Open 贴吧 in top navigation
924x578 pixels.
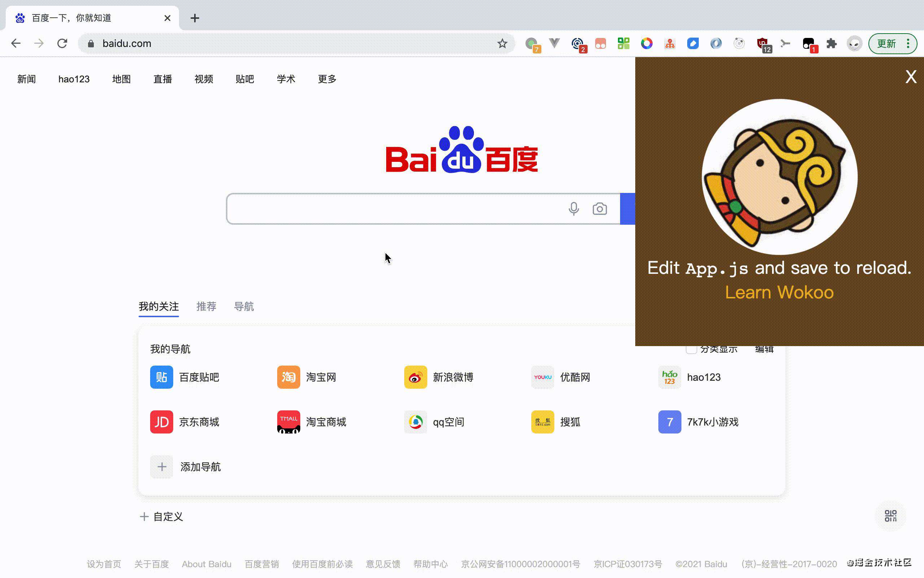[x=245, y=79]
